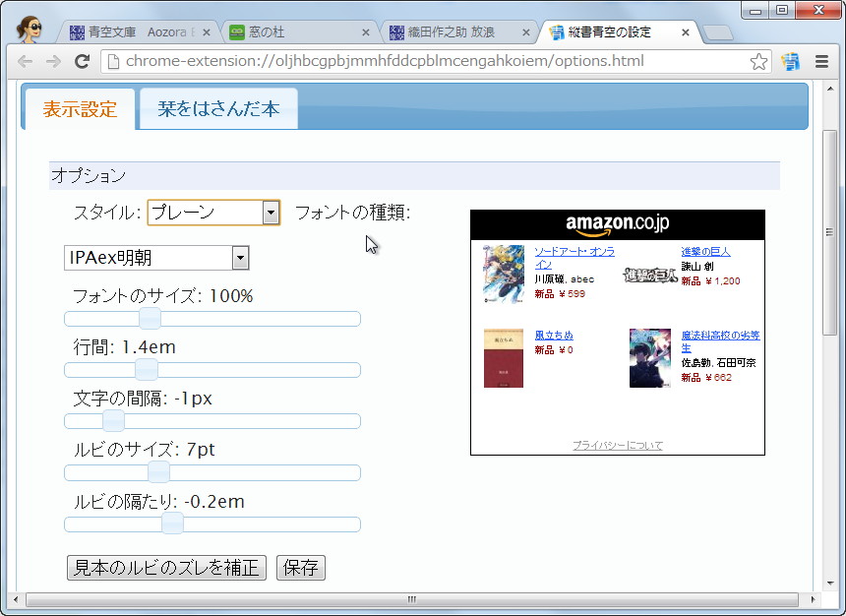This screenshot has width=846, height=616.
Task: Click the ソードアート・オンライン book cover
Action: tap(504, 275)
